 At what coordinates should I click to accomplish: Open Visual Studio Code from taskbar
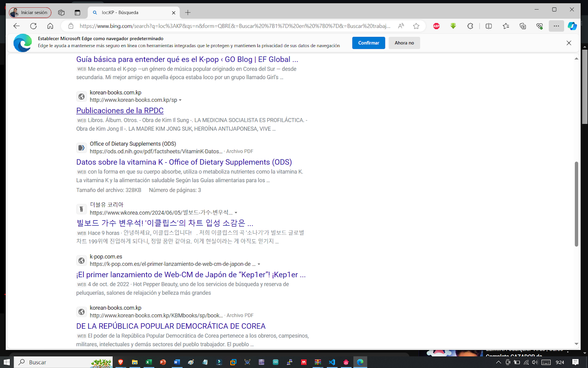click(332, 362)
